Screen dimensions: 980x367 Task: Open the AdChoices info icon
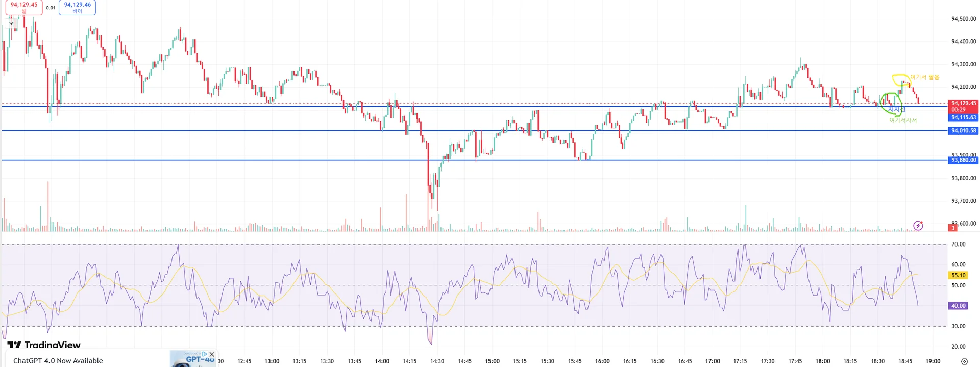pyautogui.click(x=205, y=354)
